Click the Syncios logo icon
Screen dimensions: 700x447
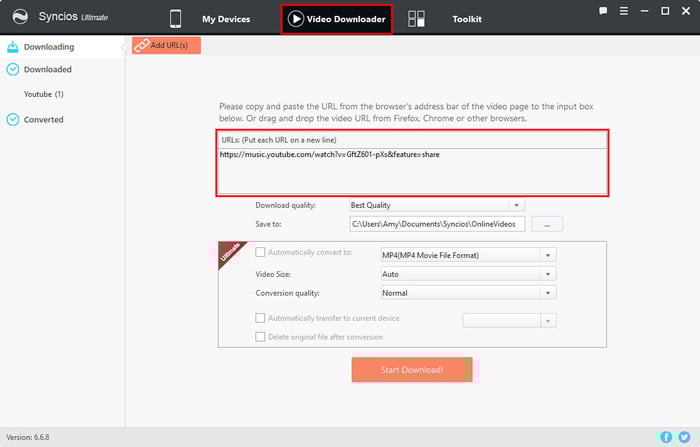20,17
